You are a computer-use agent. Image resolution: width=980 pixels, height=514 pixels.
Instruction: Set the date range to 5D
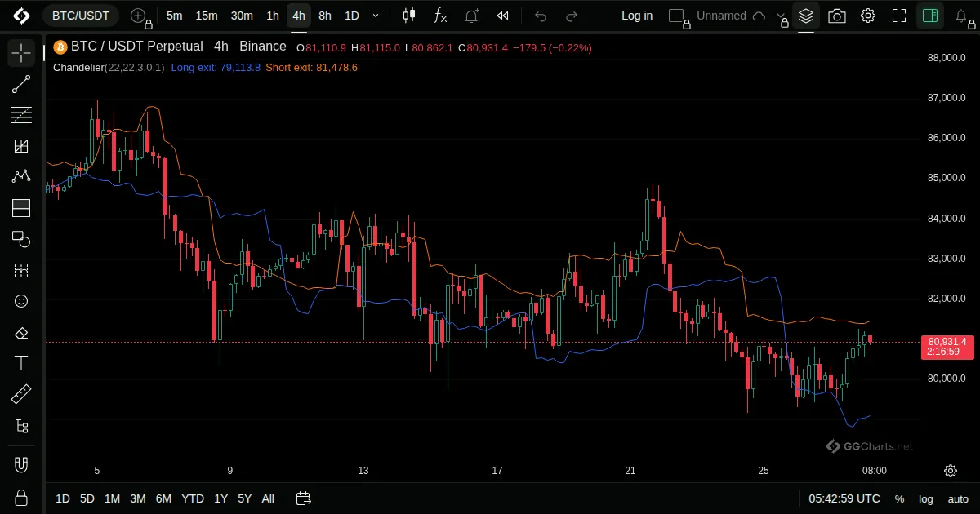pos(87,498)
